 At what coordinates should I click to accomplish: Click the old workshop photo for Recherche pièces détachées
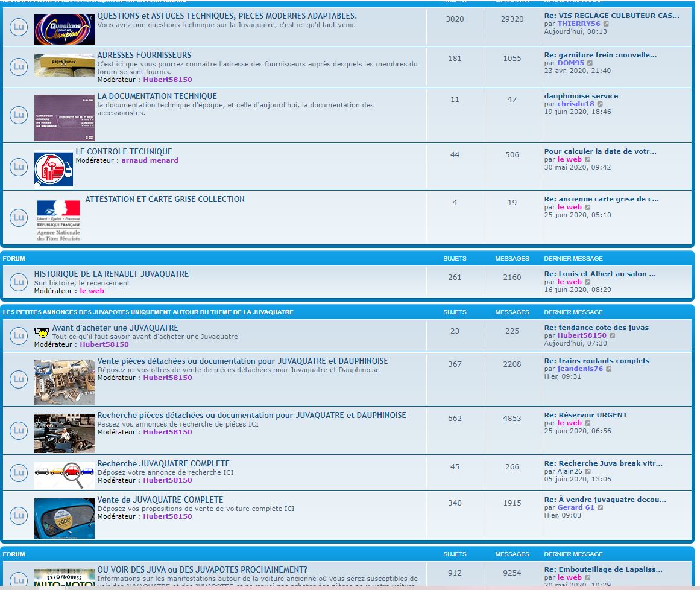coord(65,434)
